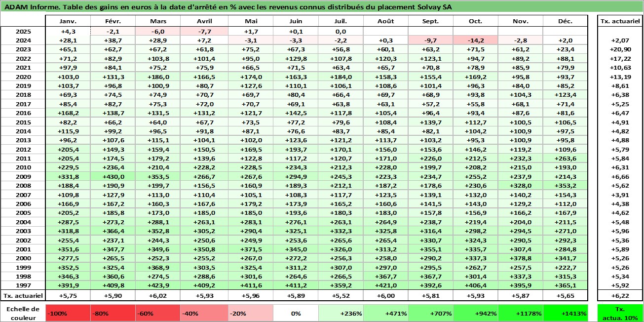
Task: Click the red -100% color scale swatch
Action: pyautogui.click(x=68, y=313)
